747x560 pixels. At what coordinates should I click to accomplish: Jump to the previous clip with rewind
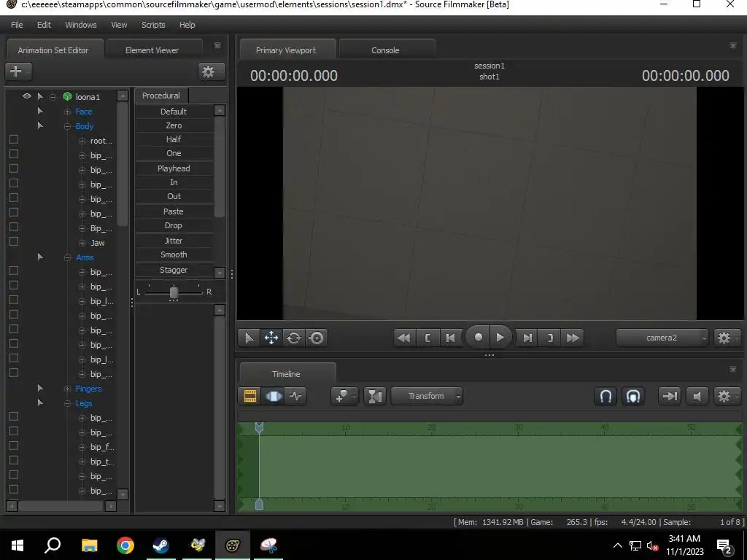404,338
